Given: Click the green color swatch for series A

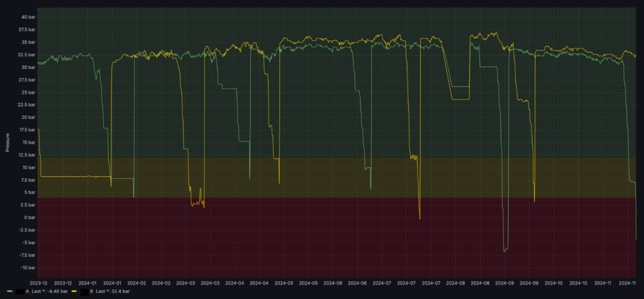Looking at the screenshot, I should click(x=9, y=291).
